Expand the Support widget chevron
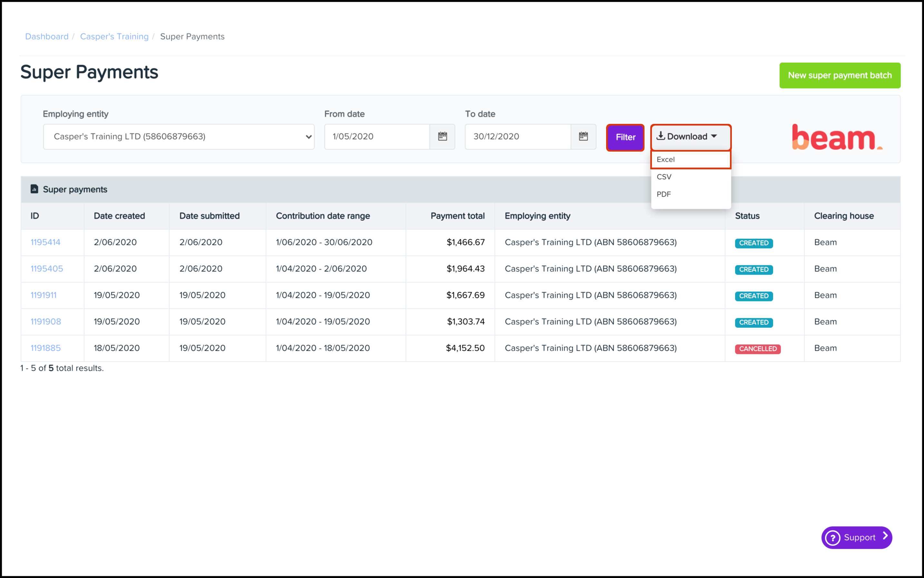The image size is (924, 578). [x=885, y=536]
